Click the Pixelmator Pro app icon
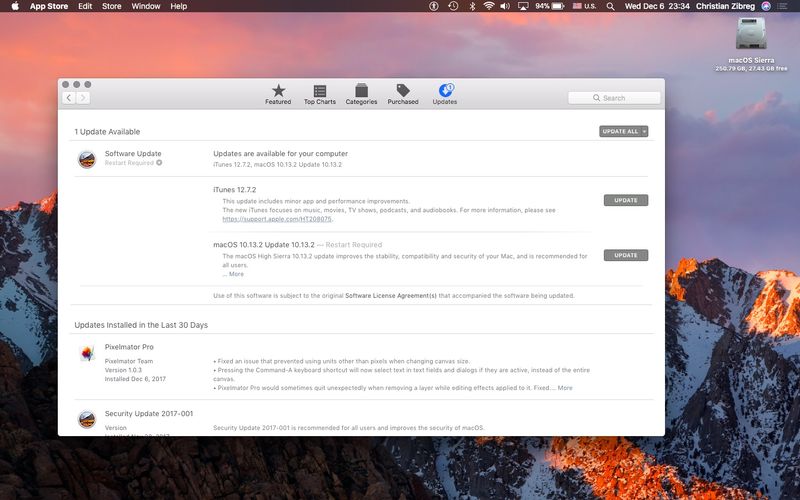 click(x=87, y=353)
